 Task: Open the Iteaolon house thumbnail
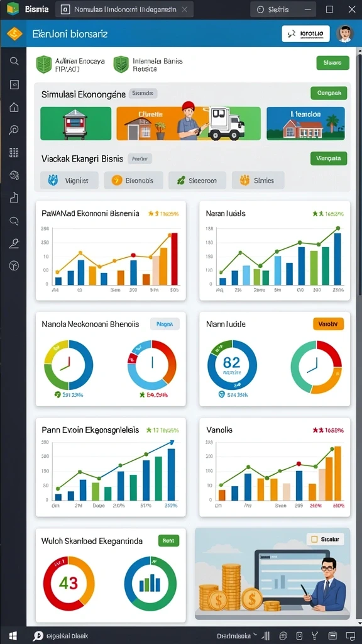305,124
